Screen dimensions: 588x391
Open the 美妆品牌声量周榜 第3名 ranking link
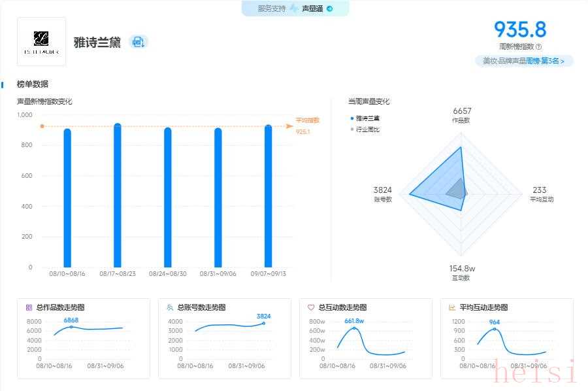[523, 61]
